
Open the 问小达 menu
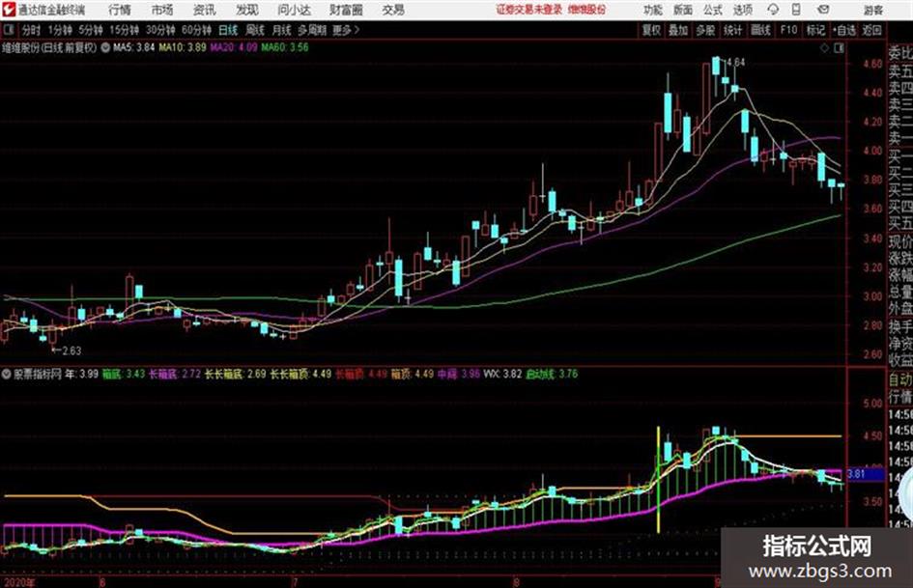click(x=294, y=10)
